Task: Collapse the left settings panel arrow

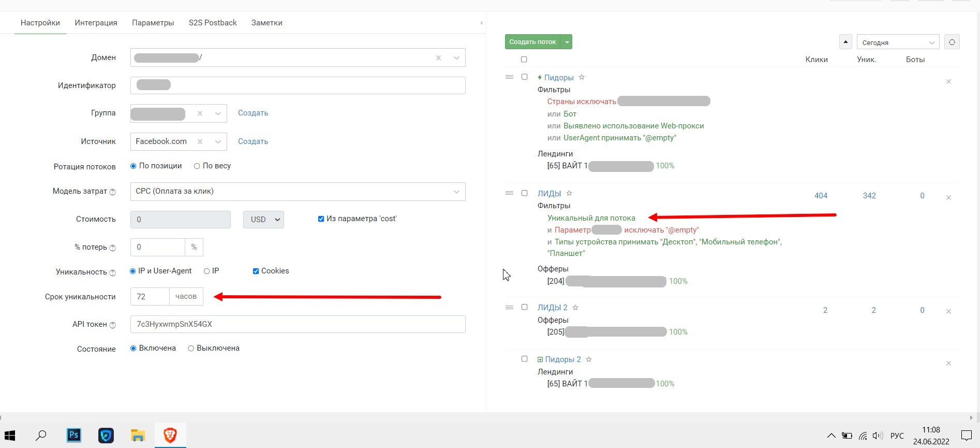Action: coord(481,23)
